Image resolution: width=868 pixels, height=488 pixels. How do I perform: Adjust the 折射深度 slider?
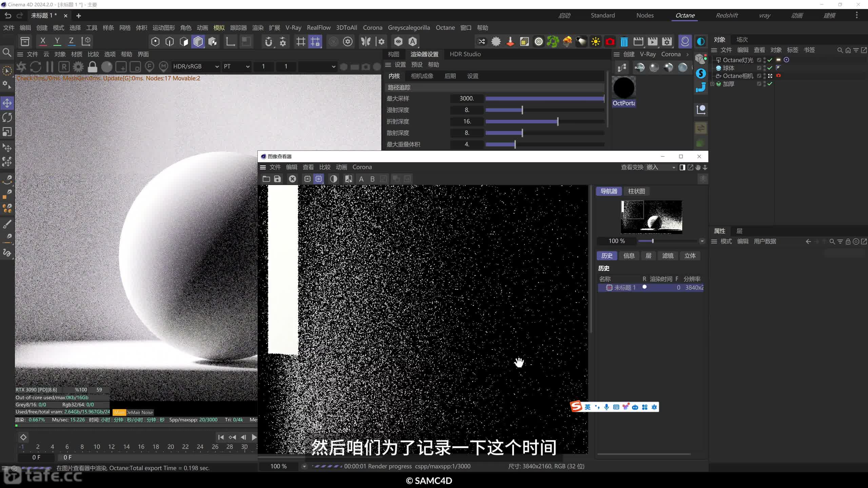(545, 122)
